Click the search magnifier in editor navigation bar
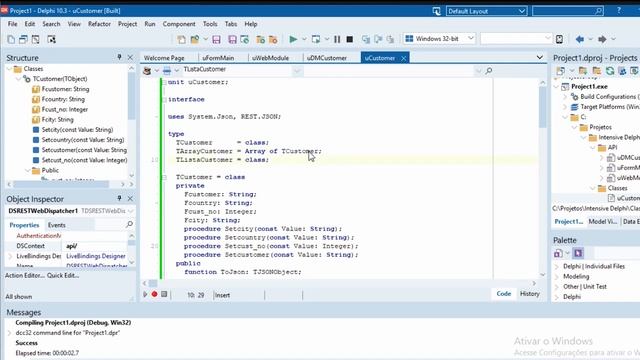Image resolution: width=640 pixels, height=360 pixels. (x=489, y=71)
